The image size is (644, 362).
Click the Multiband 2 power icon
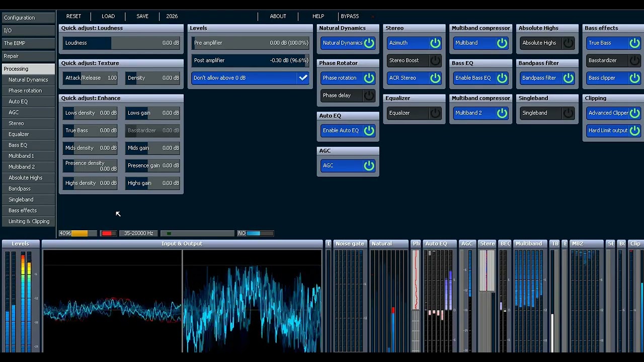click(502, 113)
